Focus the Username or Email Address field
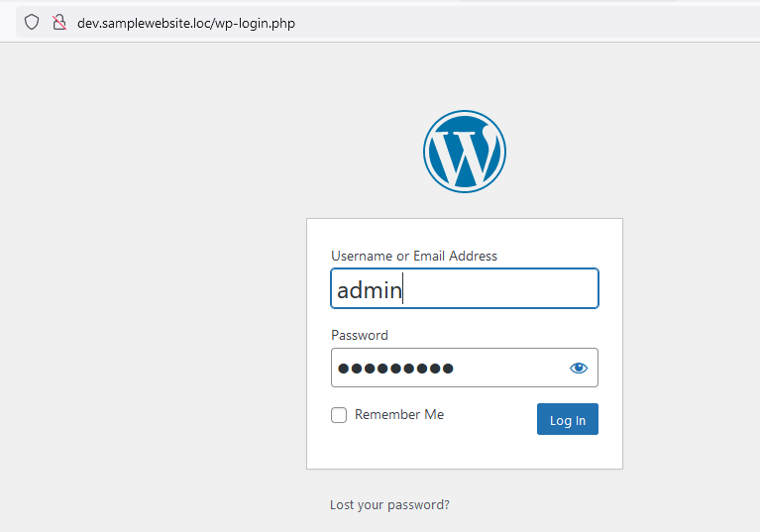Viewport: 760px width, 532px height. coord(465,288)
